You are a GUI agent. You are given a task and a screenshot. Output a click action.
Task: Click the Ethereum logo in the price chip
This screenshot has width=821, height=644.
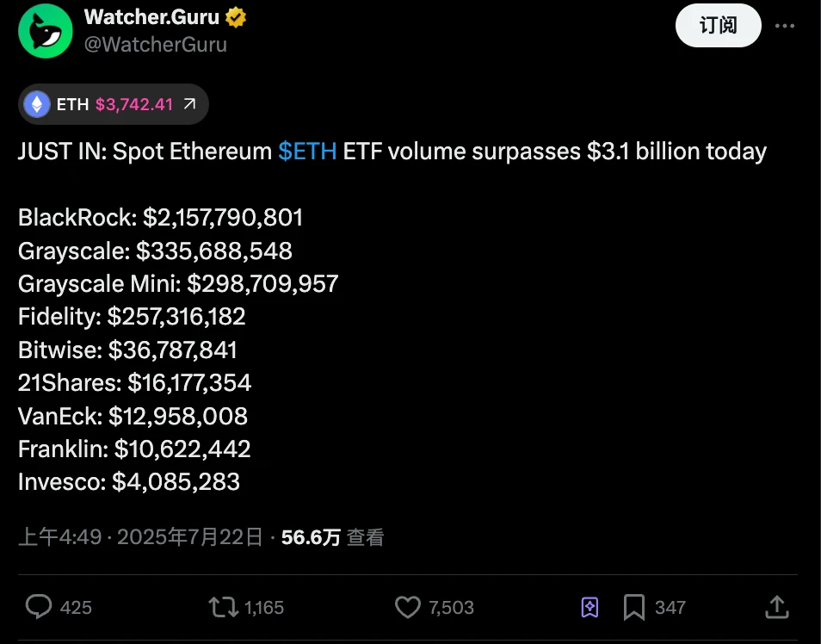(38, 103)
